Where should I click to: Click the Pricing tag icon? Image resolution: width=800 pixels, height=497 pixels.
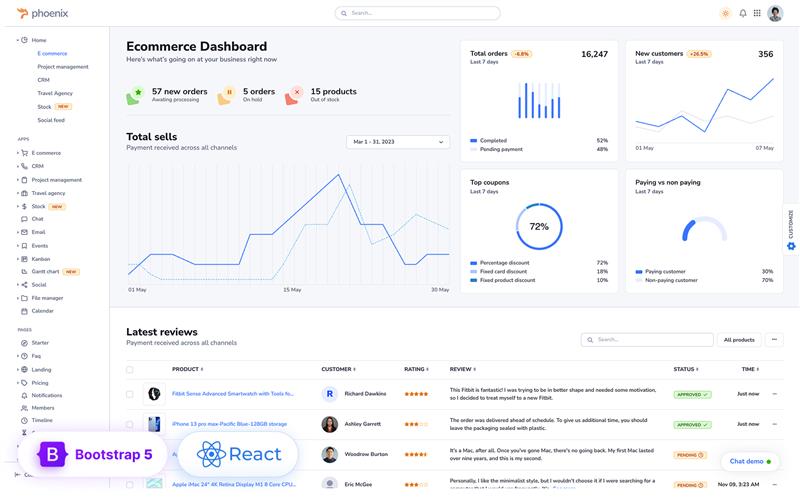tap(24, 383)
